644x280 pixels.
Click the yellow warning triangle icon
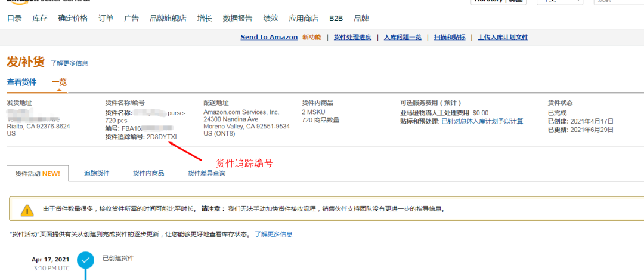point(27,210)
